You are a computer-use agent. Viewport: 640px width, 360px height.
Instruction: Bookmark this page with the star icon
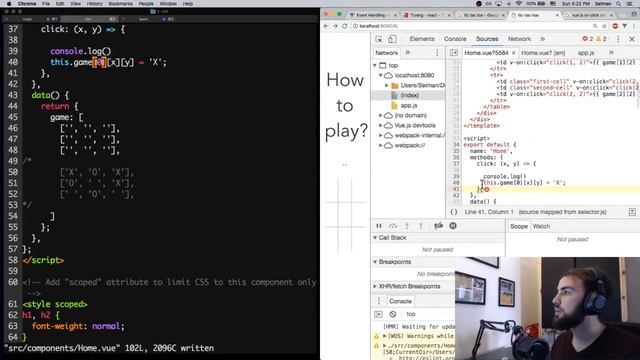tap(604, 26)
